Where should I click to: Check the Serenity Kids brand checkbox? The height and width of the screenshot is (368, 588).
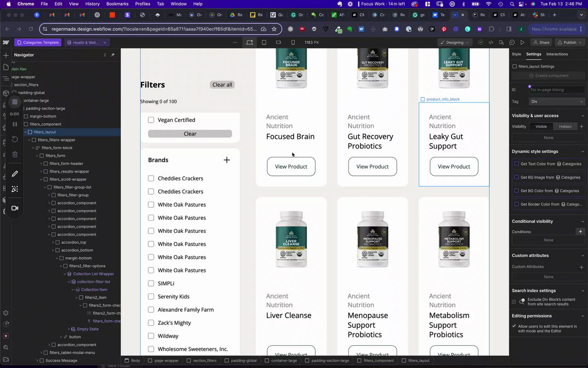[151, 297]
